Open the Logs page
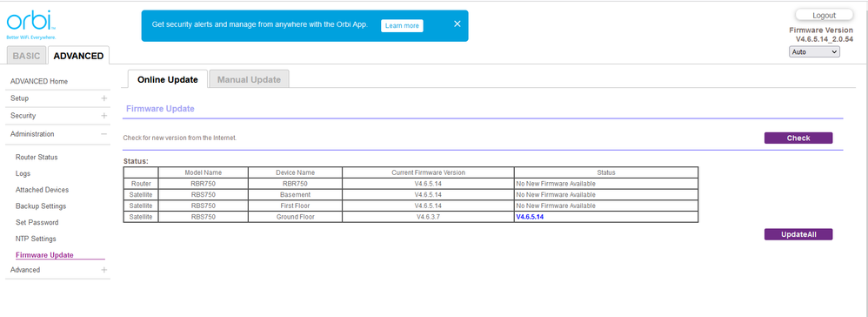This screenshot has height=317, width=868. pos(23,173)
